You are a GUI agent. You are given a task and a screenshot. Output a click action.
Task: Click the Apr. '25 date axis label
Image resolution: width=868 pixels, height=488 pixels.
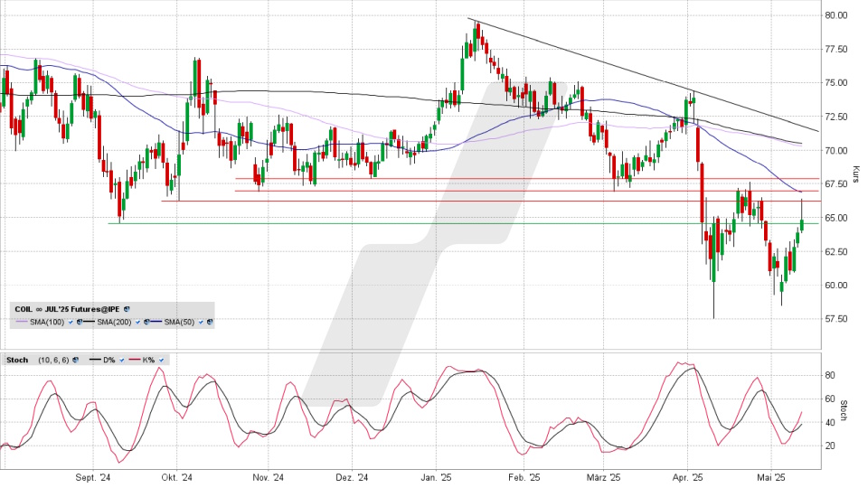pos(687,477)
